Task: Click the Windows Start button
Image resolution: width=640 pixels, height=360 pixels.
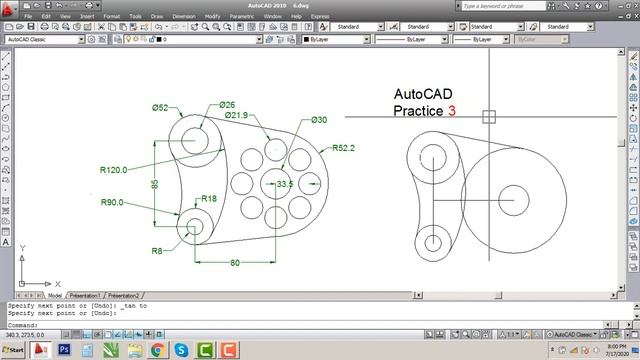Action: [13, 350]
